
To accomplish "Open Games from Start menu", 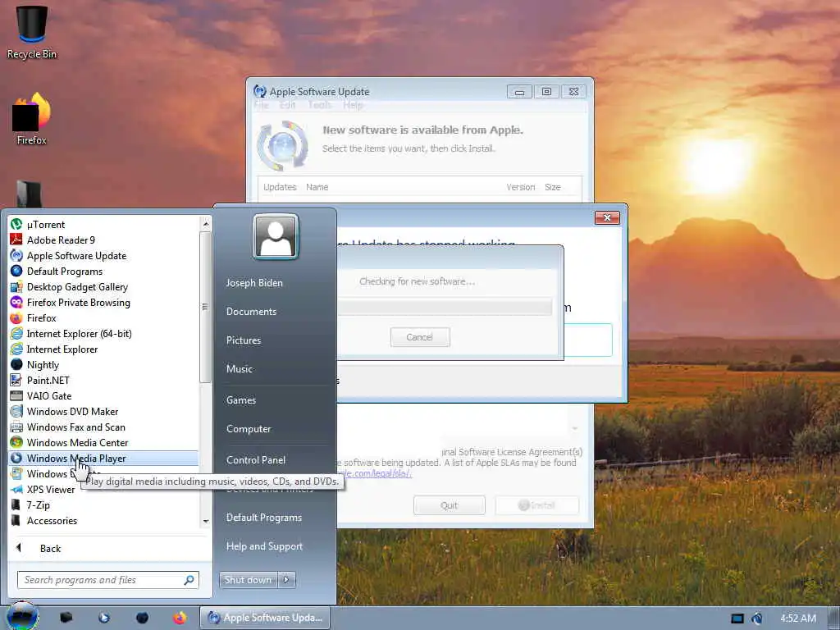I will (x=241, y=399).
